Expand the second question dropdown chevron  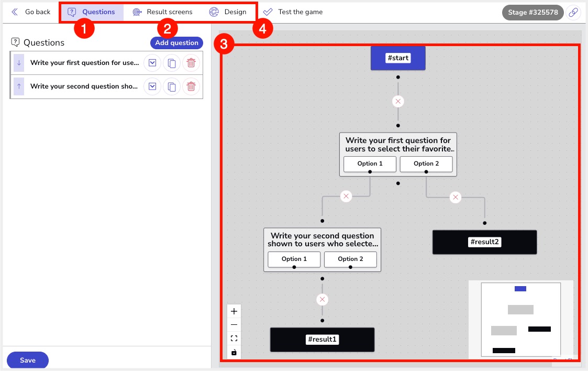click(x=152, y=86)
